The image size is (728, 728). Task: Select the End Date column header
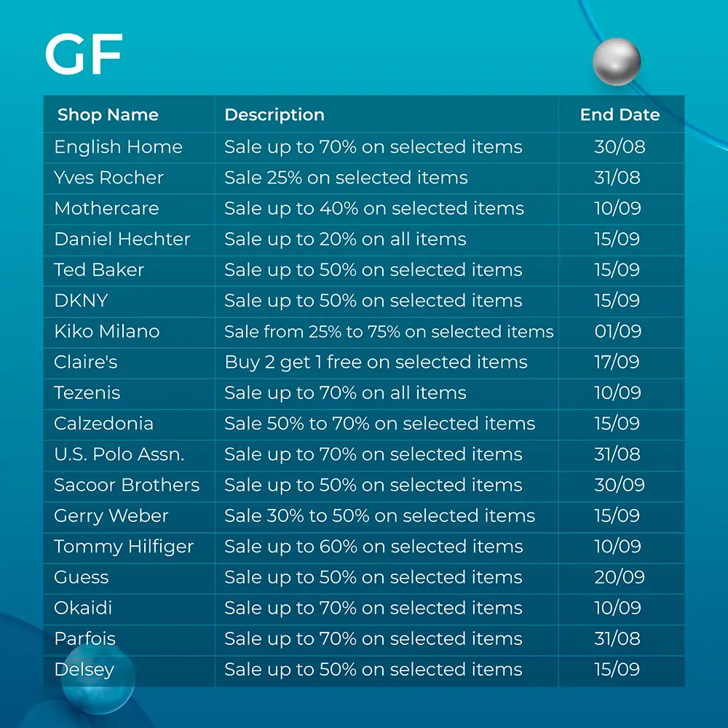pyautogui.click(x=620, y=115)
